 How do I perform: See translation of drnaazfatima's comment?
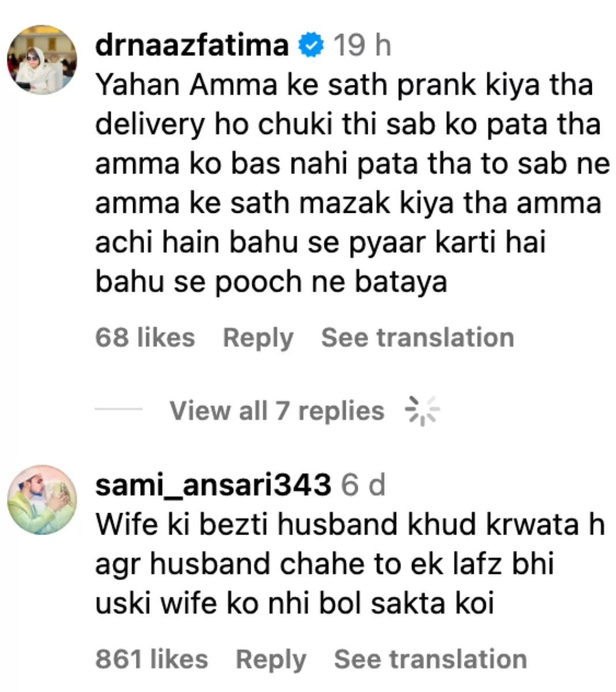[x=418, y=337]
